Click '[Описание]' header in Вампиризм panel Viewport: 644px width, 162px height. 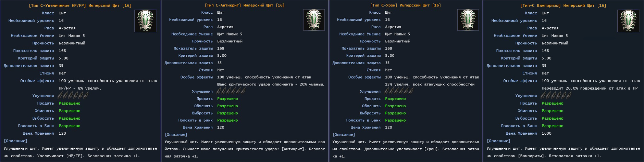point(498,141)
